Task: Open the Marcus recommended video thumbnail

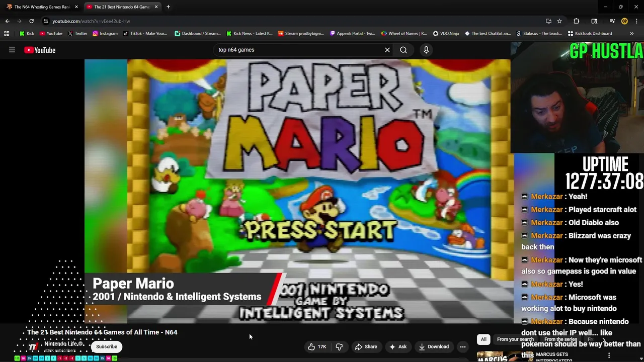Action: (x=505, y=356)
